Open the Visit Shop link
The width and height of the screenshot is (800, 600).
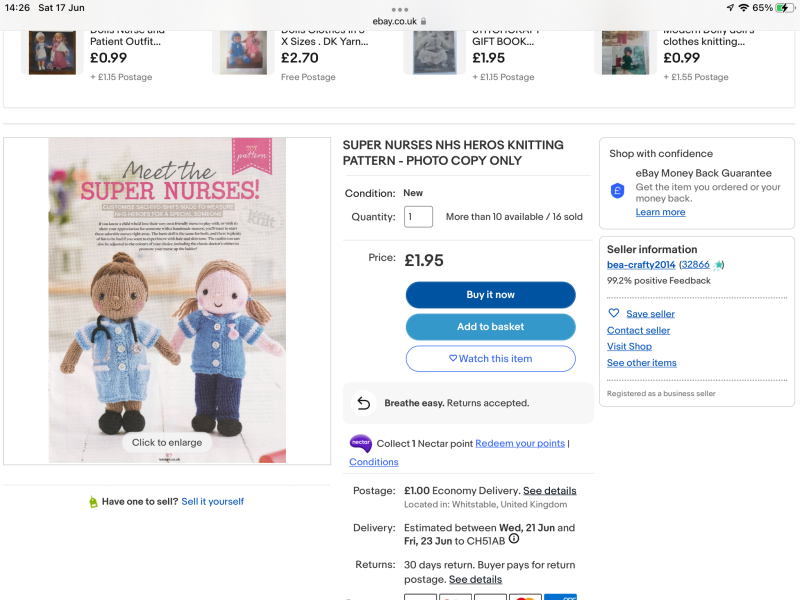point(628,346)
